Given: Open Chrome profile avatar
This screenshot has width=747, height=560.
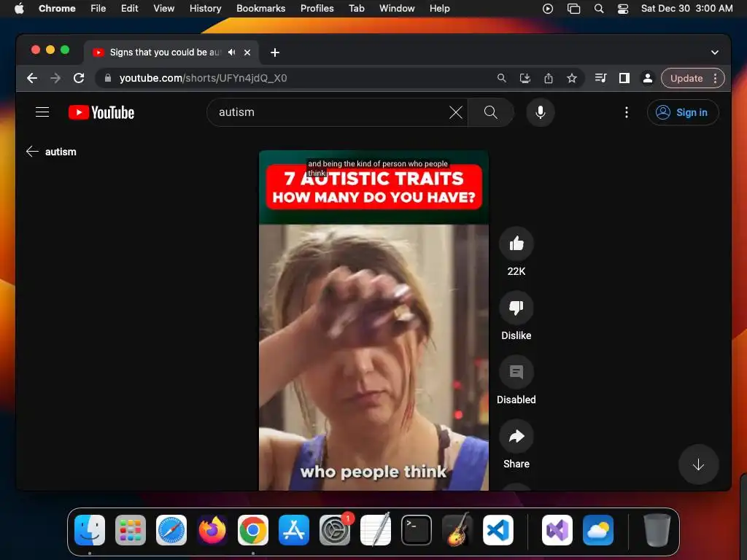Looking at the screenshot, I should [648, 78].
